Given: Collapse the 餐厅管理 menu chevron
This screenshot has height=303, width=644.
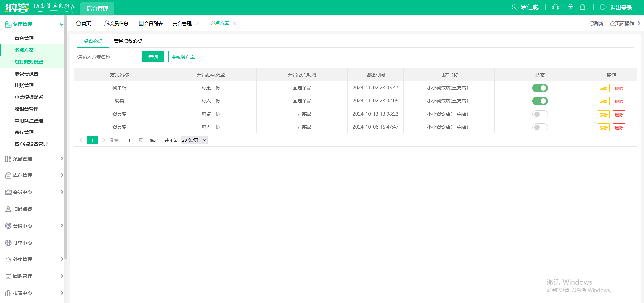Looking at the screenshot, I should pos(62,24).
